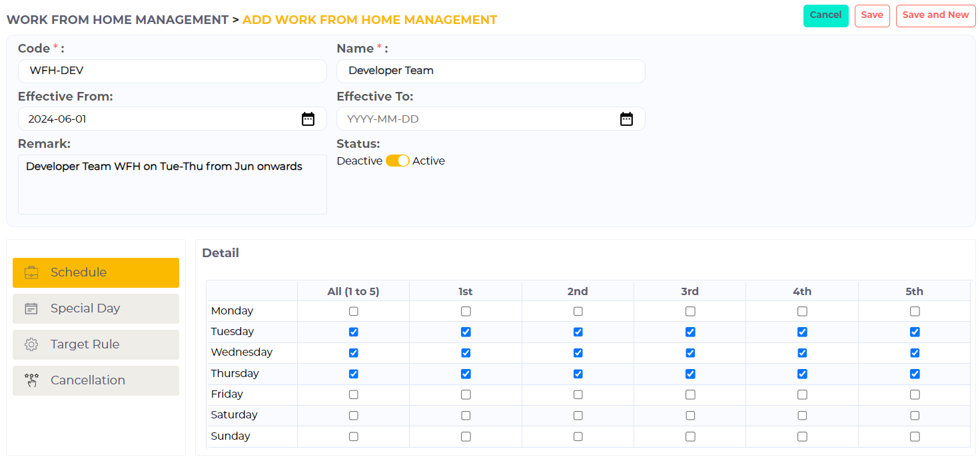Enable the Friday 1st week checkbox
980x457 pixels.
tap(465, 394)
